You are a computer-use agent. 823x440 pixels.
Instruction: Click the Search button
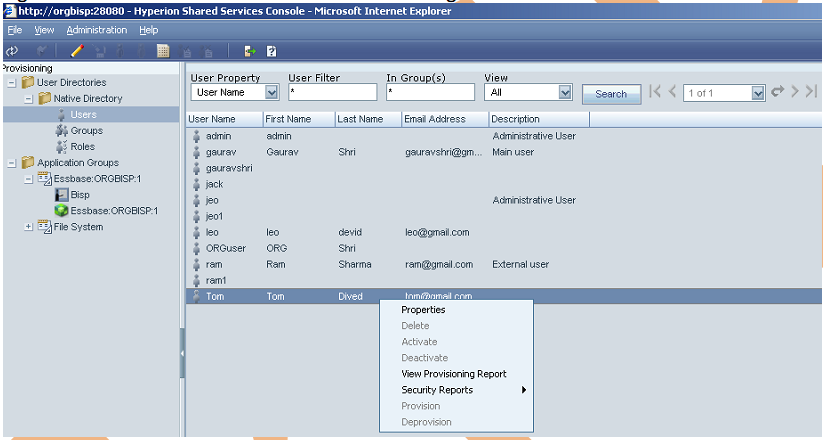click(x=611, y=94)
